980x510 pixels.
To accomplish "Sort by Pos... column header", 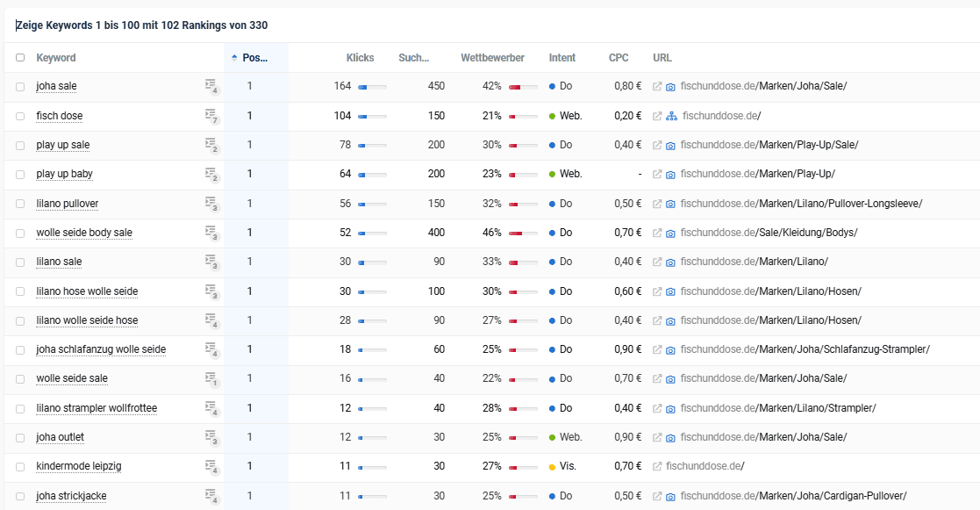I will [255, 58].
